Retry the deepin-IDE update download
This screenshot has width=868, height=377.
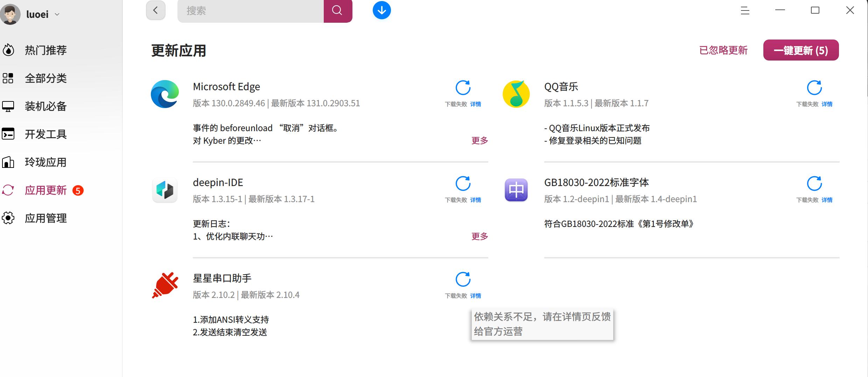(463, 184)
